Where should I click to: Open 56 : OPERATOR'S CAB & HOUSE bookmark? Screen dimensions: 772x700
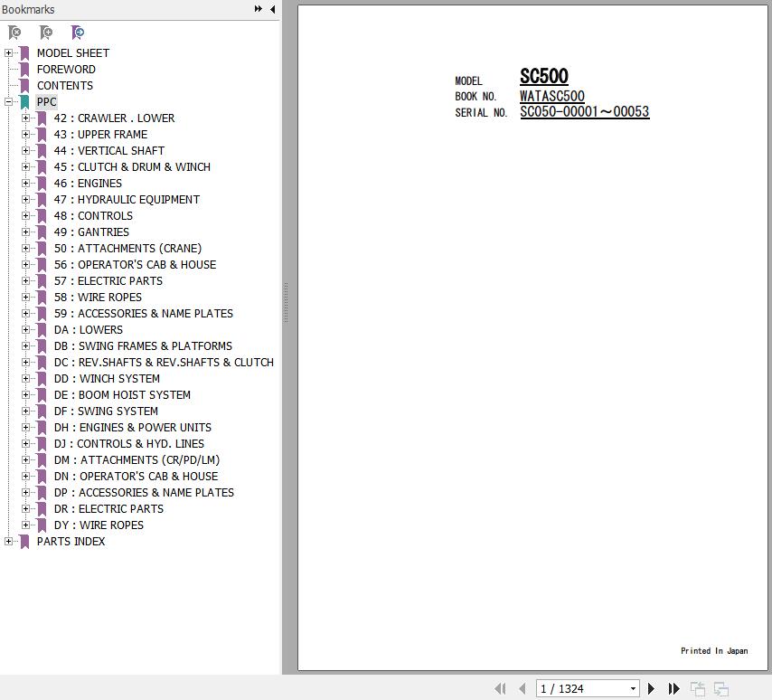[135, 264]
